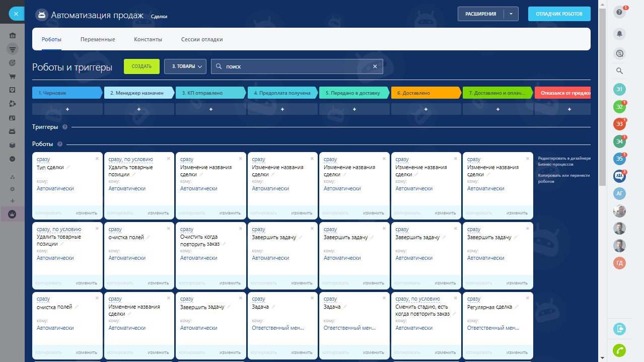Open chat with ГД avatar
Viewport: 644px width, 362px height.
tap(620, 263)
